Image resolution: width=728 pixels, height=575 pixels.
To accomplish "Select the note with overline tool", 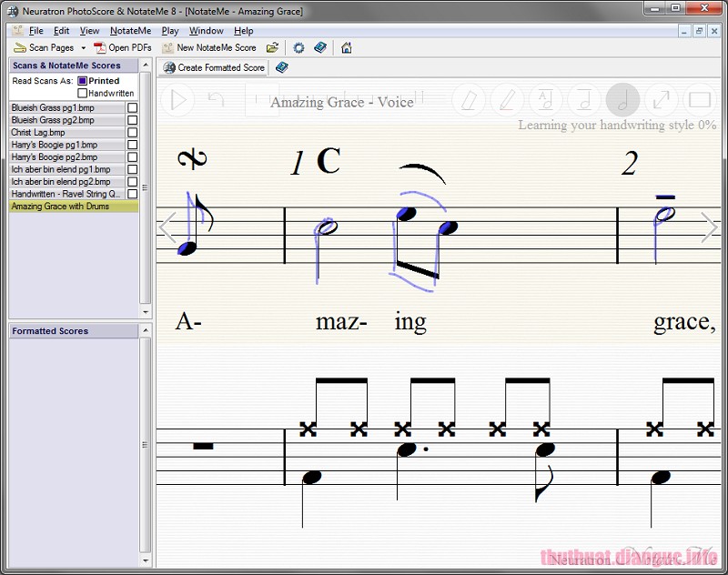I will [x=584, y=100].
